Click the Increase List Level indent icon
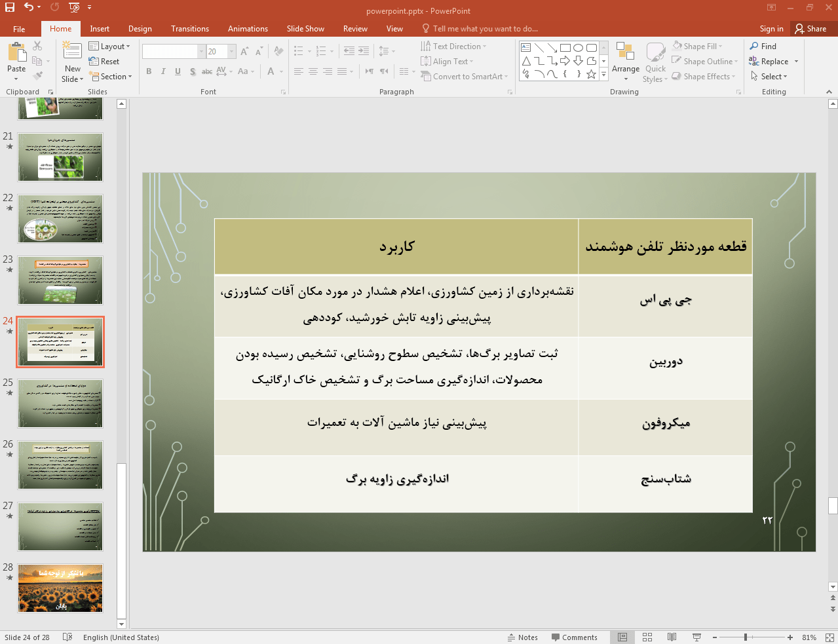 tap(364, 51)
